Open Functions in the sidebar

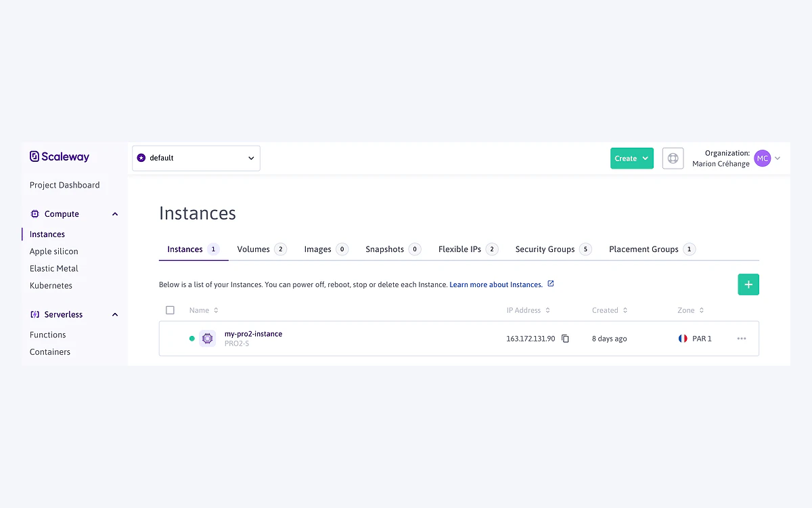[x=48, y=335]
